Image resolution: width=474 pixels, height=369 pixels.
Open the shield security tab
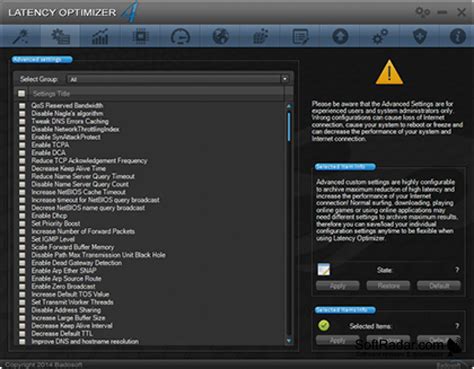[420, 36]
